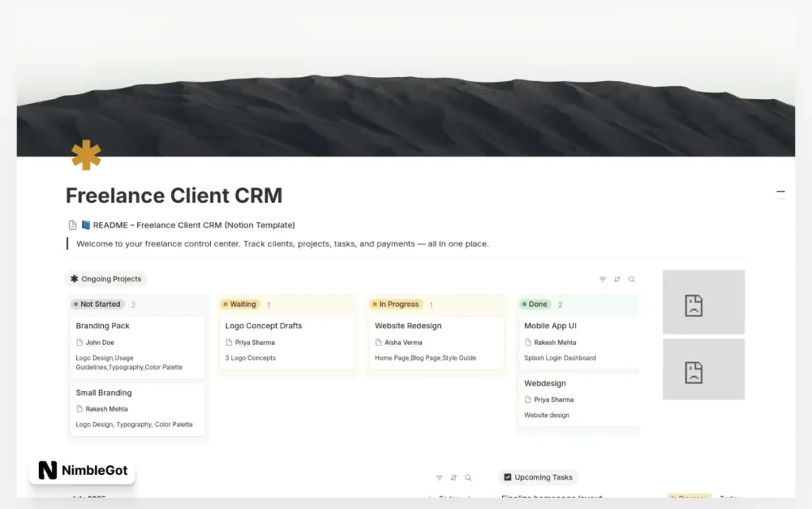Viewport: 812px width, 509px height.
Task: Click the Upcoming Tasks checkbox icon
Action: point(507,477)
